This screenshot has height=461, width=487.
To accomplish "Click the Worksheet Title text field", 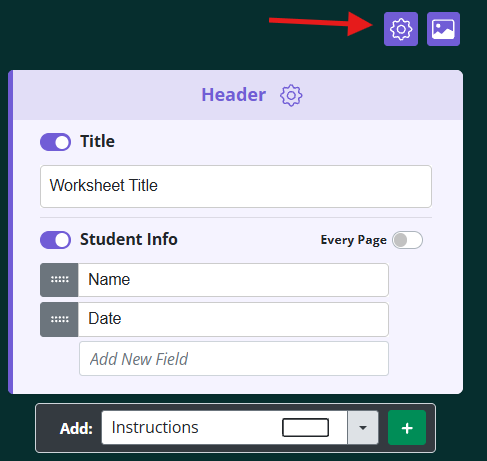I will point(236,186).
